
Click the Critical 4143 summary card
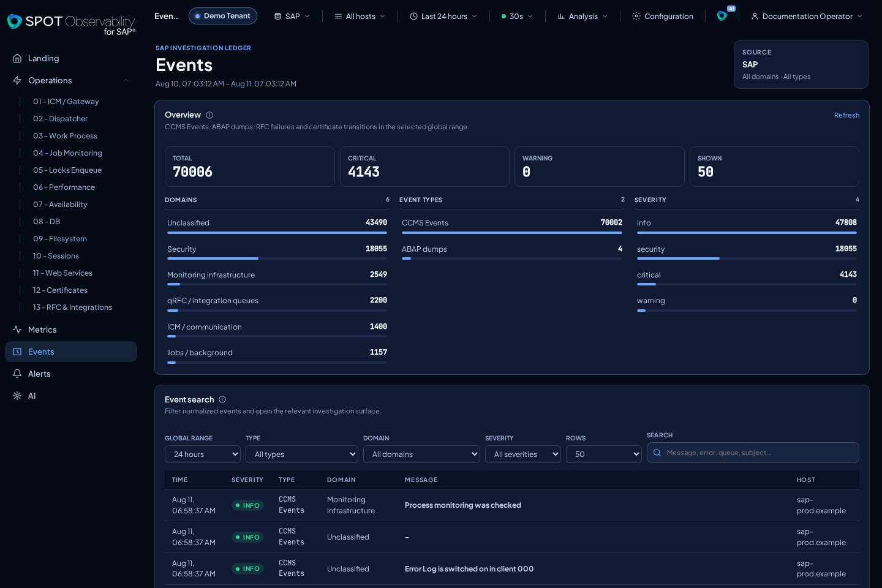coord(424,167)
